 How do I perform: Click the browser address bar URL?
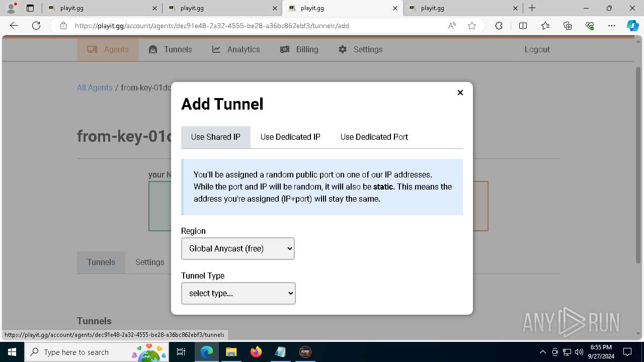click(x=212, y=26)
